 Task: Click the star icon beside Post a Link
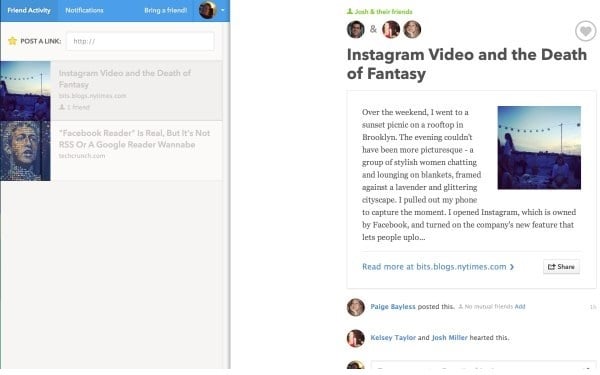tap(12, 41)
